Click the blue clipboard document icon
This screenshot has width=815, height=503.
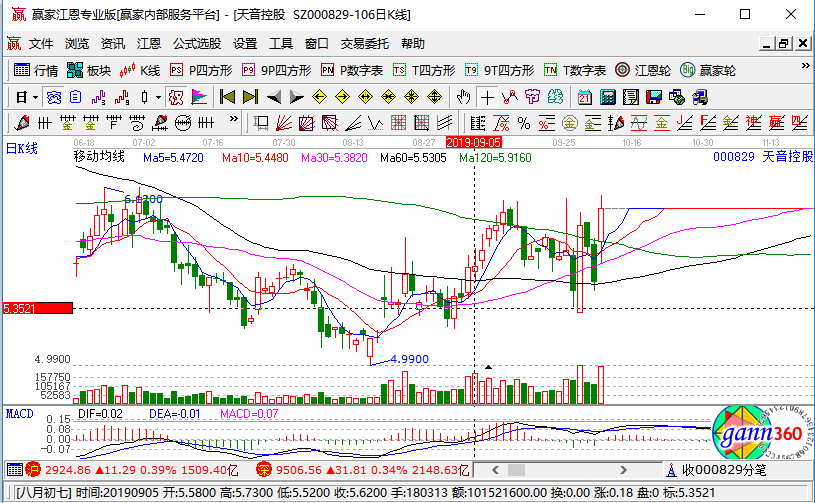[x=76, y=97]
